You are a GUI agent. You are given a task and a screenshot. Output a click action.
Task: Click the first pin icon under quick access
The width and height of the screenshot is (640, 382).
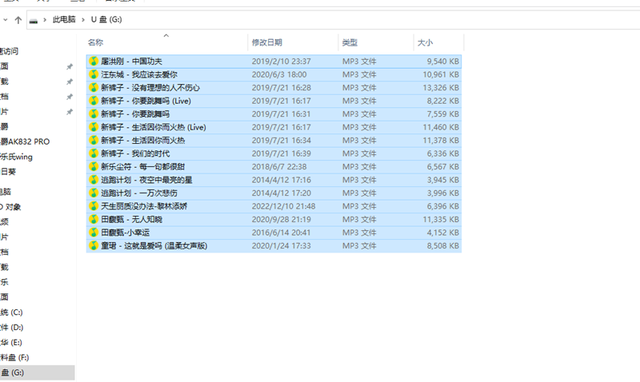69,67
